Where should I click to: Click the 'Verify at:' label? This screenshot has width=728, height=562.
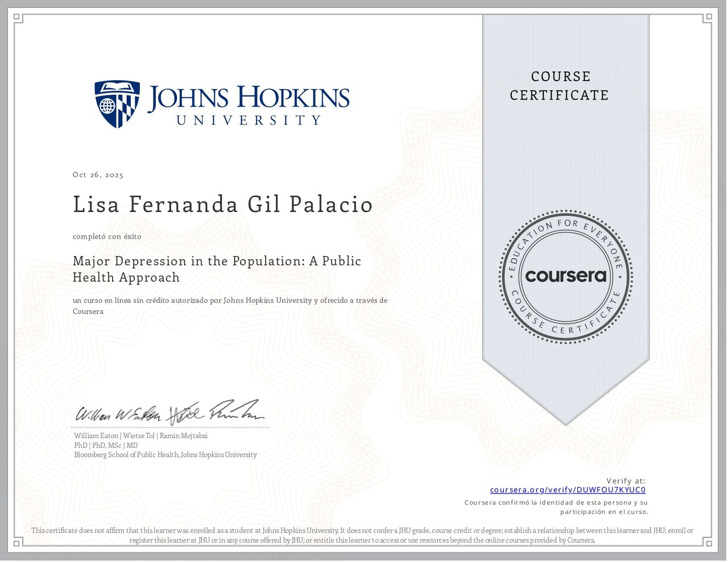(x=626, y=481)
